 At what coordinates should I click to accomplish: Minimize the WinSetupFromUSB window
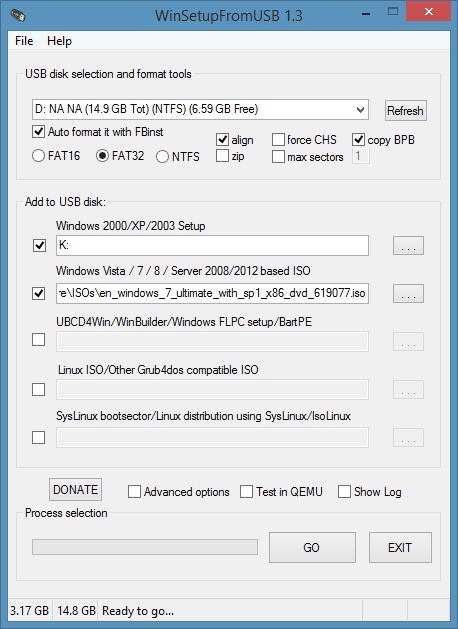click(x=366, y=13)
